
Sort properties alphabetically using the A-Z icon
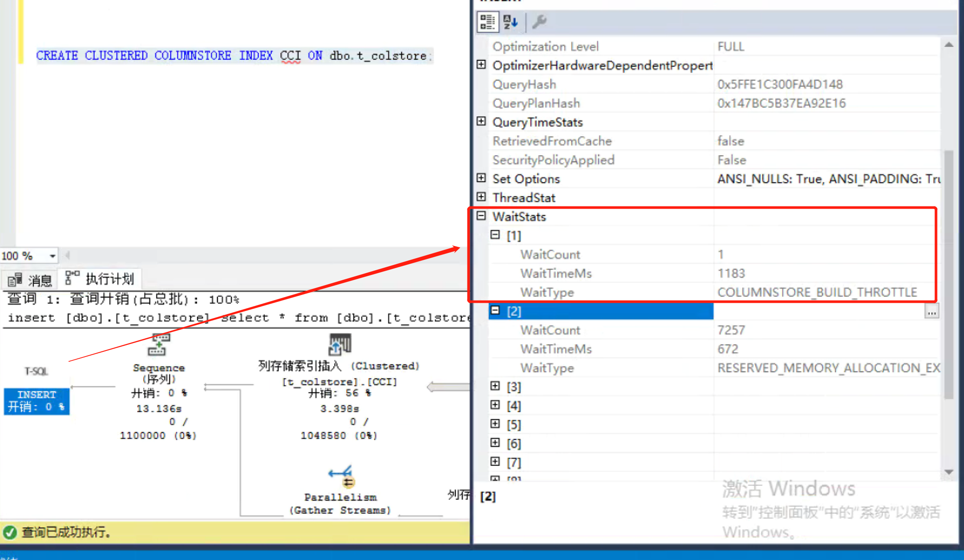(x=510, y=21)
